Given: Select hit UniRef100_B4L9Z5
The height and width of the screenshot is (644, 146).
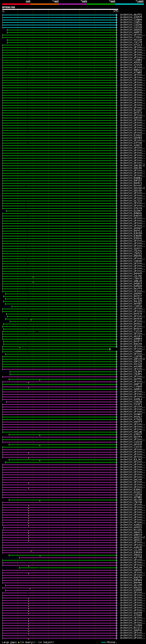Looking at the screenshot, I should click(131, 301).
